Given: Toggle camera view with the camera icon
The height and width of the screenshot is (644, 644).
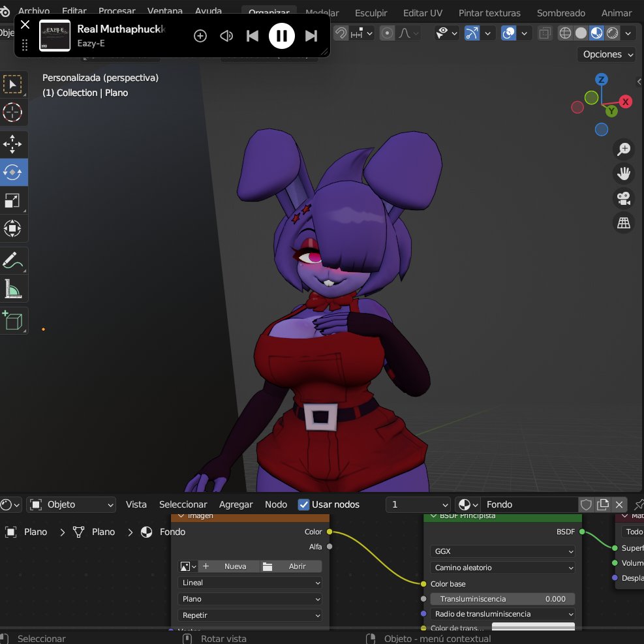Looking at the screenshot, I should click(x=624, y=198).
